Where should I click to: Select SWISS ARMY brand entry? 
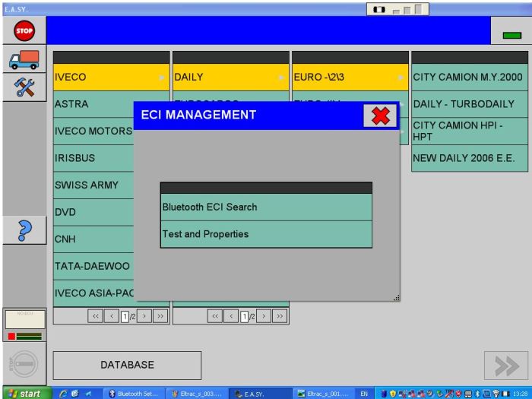(93, 185)
